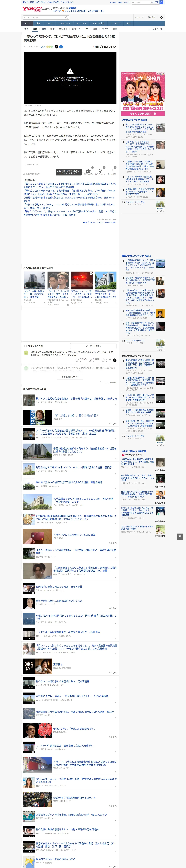Open the みんなの意見 tab
The image size is (186, 868).
(x=99, y=24)
